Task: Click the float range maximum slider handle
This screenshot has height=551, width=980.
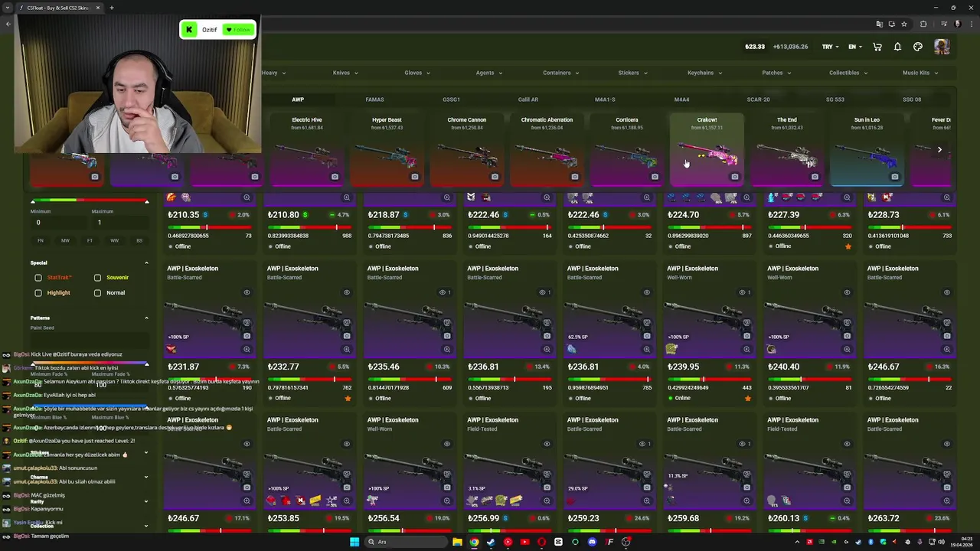Action: pyautogui.click(x=146, y=201)
